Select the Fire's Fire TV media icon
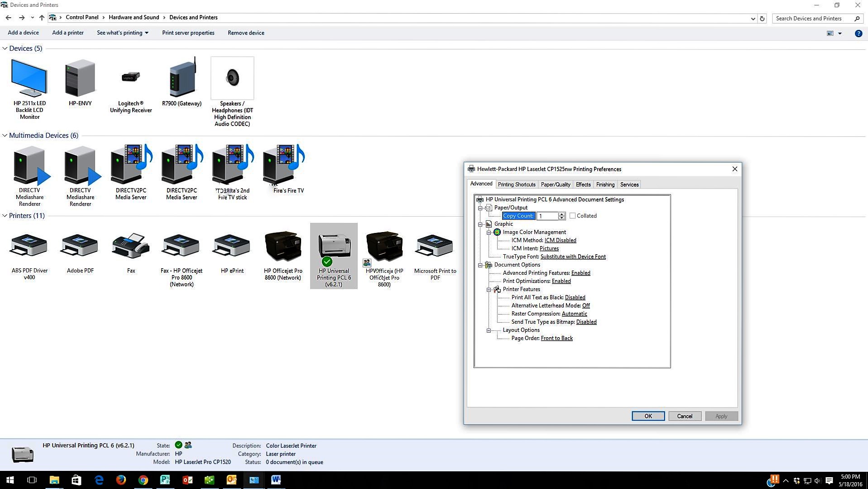This screenshot has width=868, height=489. (x=284, y=165)
